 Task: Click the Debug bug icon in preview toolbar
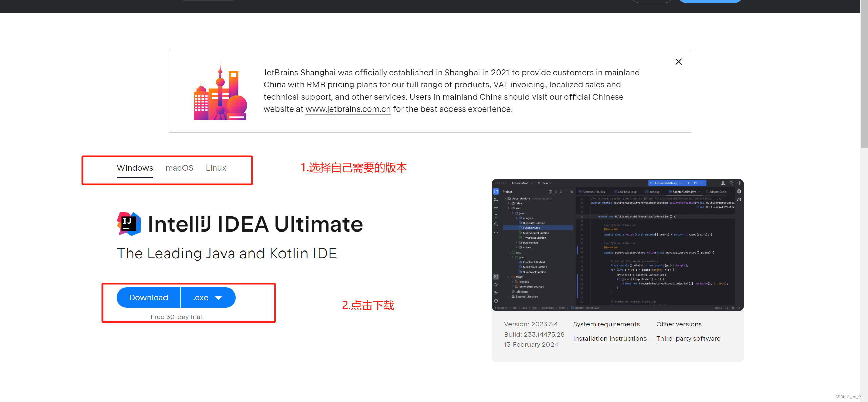695,183
